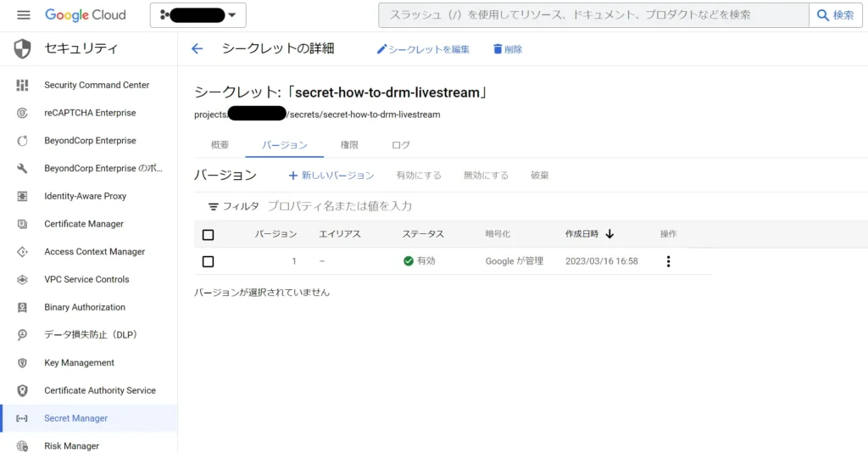This screenshot has width=868, height=453.
Task: Open VPC Service Controls
Action: (x=88, y=279)
